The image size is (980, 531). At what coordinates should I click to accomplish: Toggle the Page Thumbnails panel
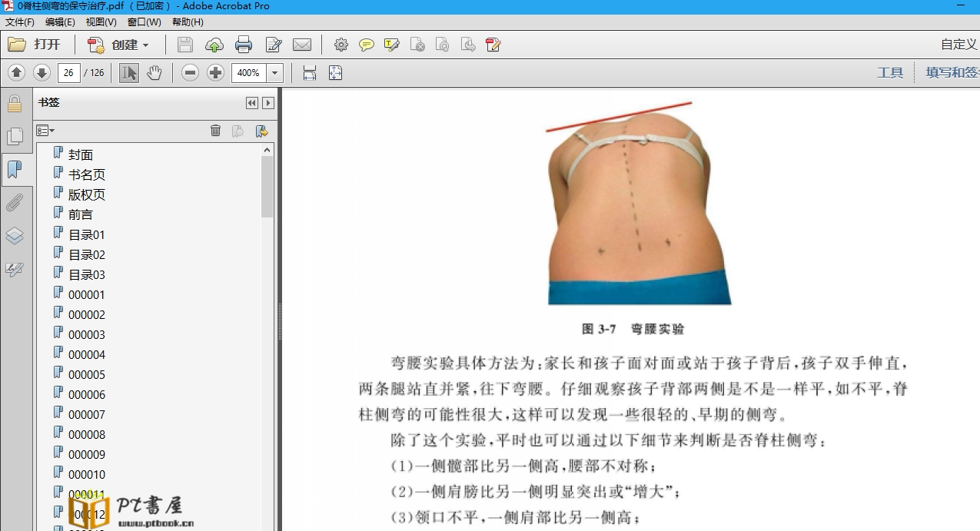coord(15,136)
